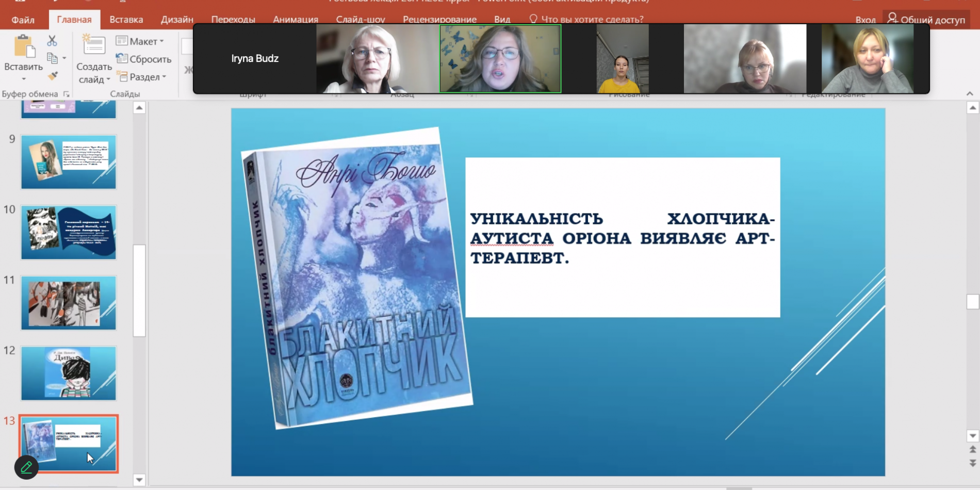Open the Рецензирование tab
980x490 pixels.
pos(439,20)
